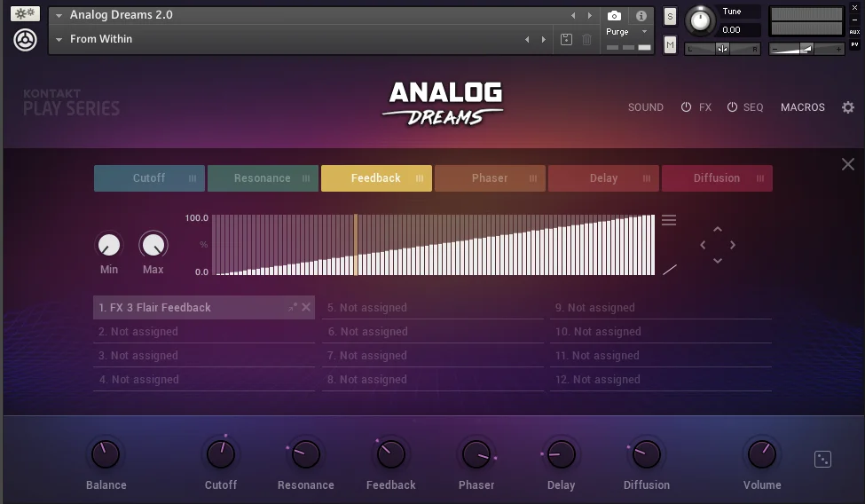Toggle the FX power button
Image resolution: width=865 pixels, height=504 pixels.
[686, 107]
